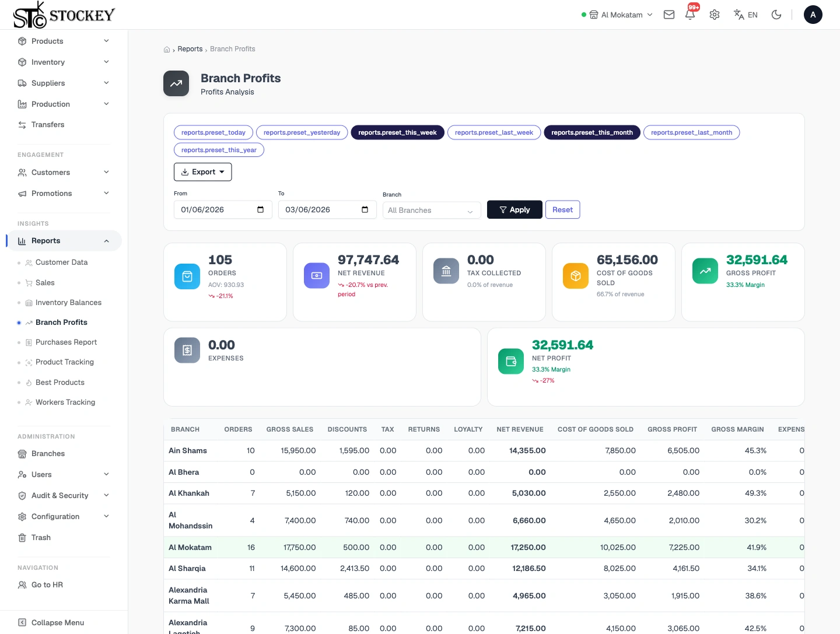Click the Reports breadcrumb link
The width and height of the screenshot is (840, 634).
(x=190, y=49)
